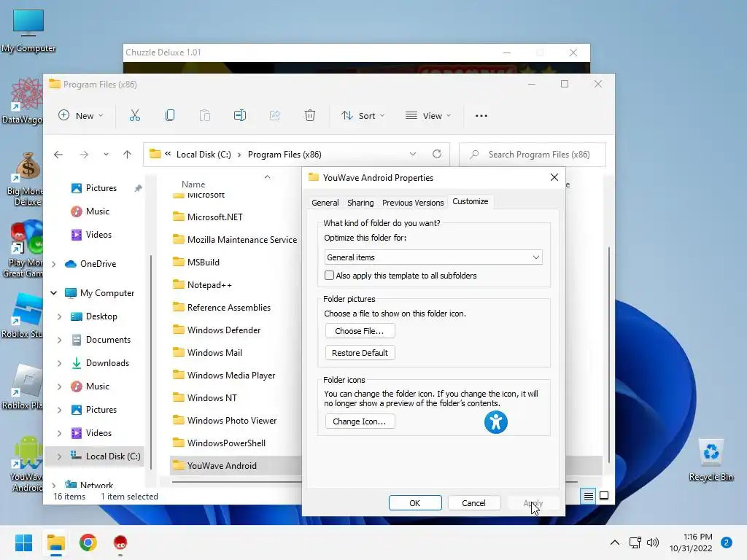Click the Share icon in Explorer toolbar
The height and width of the screenshot is (560, 747).
coord(275,115)
